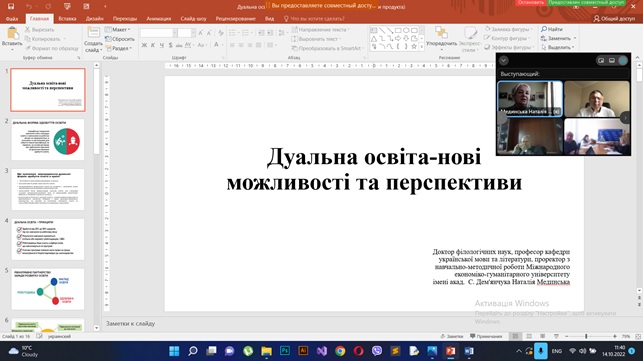Switch to the Вставка ribbon tab
643x361 pixels.
[67, 18]
